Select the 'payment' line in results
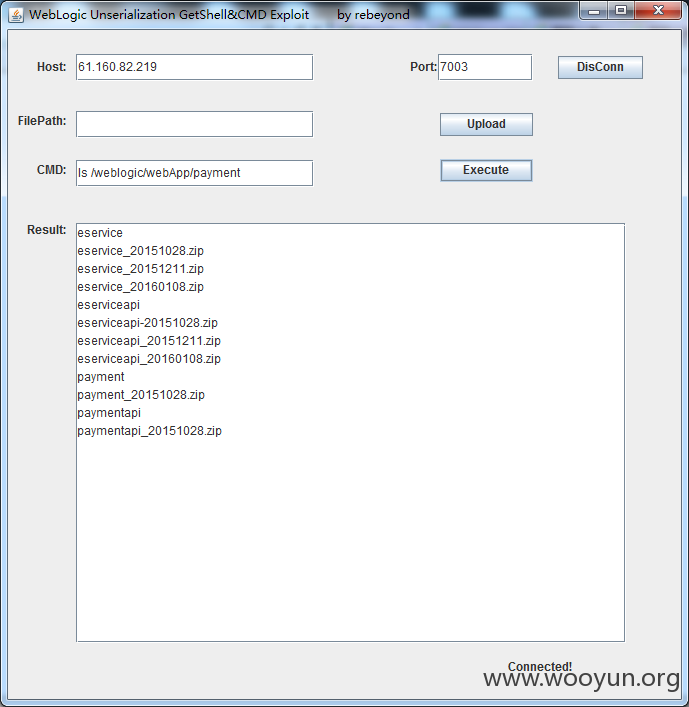This screenshot has height=707, width=689. (x=101, y=377)
